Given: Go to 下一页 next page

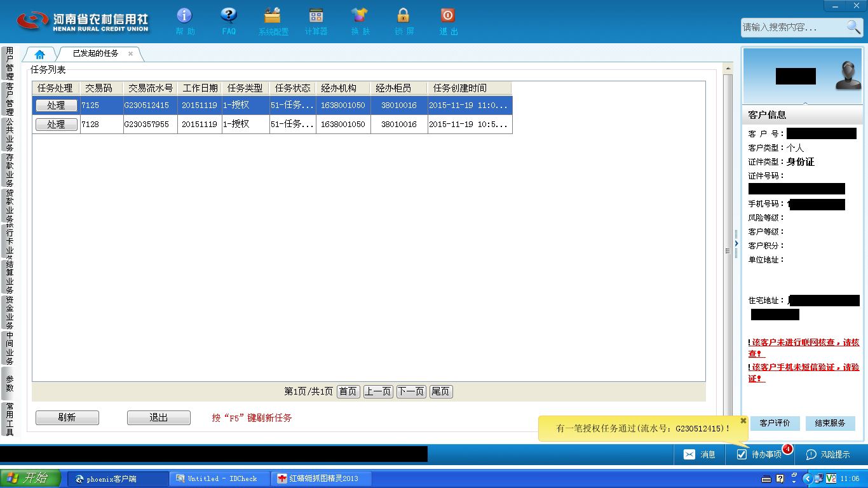Looking at the screenshot, I should coord(410,391).
